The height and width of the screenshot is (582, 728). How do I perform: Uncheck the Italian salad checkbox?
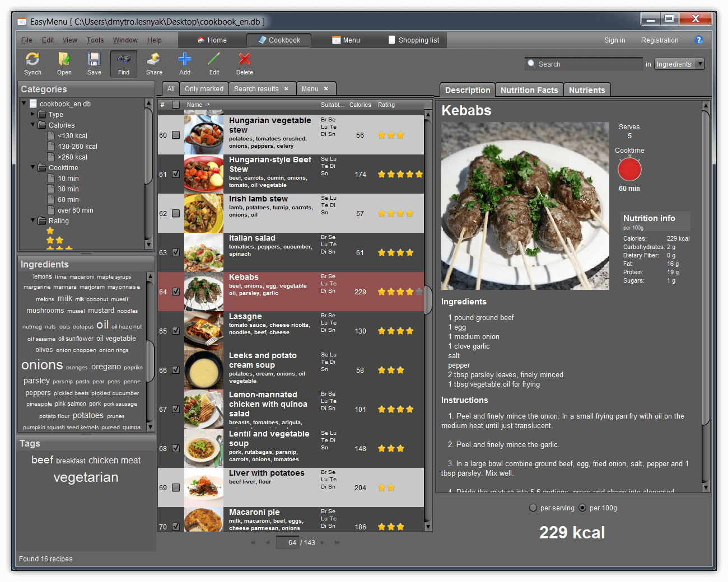(x=176, y=252)
